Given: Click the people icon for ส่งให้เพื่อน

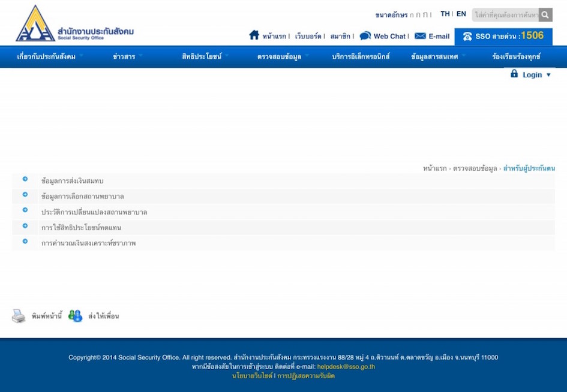Looking at the screenshot, I should pos(75,316).
